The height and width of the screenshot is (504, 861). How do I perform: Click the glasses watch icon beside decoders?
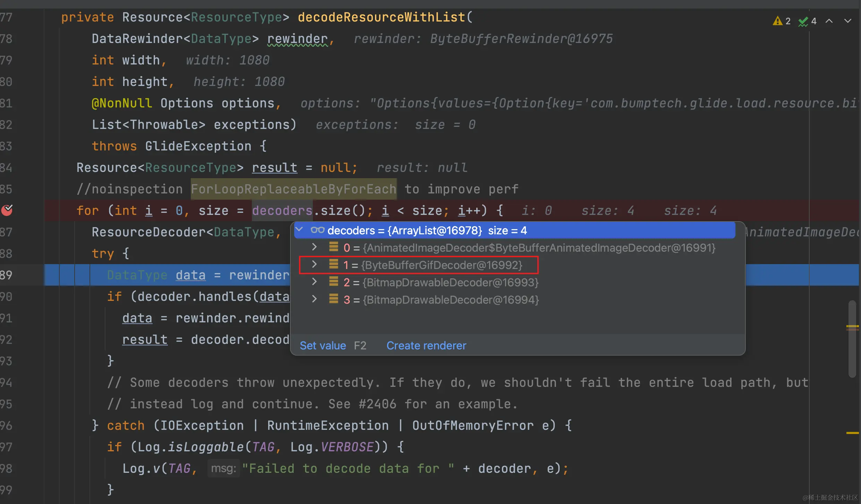tap(317, 230)
